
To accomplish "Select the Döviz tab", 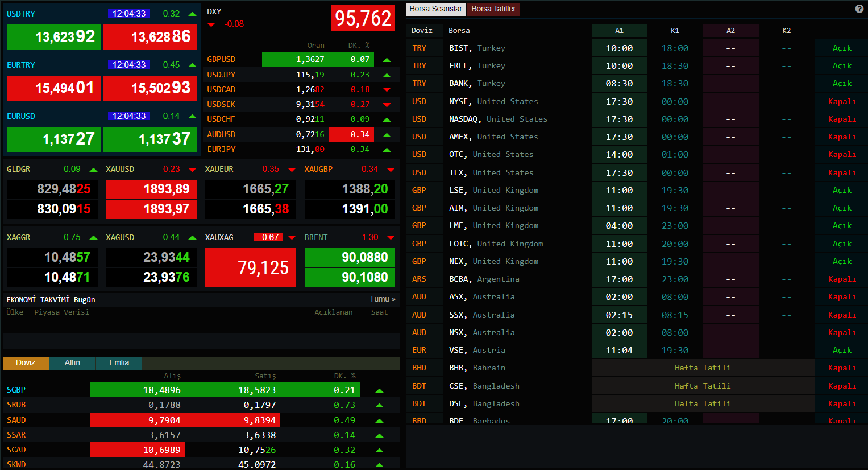I will [26, 363].
